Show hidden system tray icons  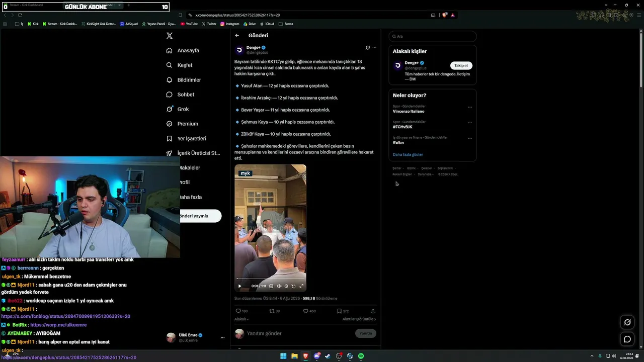[x=593, y=356]
